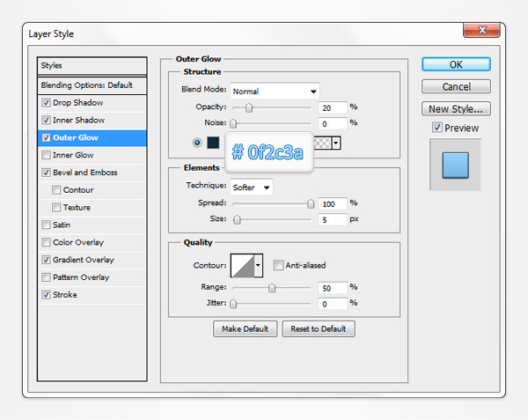Select the solid color radio button
This screenshot has height=420, width=528.
coord(197,143)
